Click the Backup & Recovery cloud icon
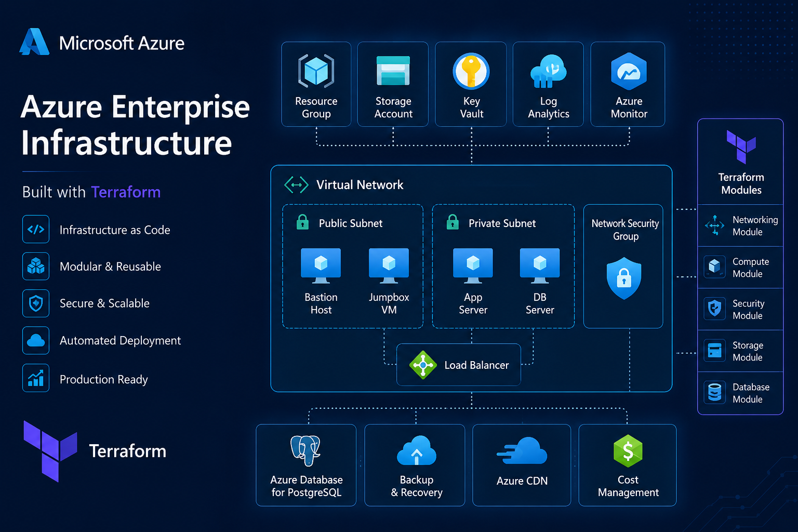Viewport: 798px width, 532px height. (416, 451)
